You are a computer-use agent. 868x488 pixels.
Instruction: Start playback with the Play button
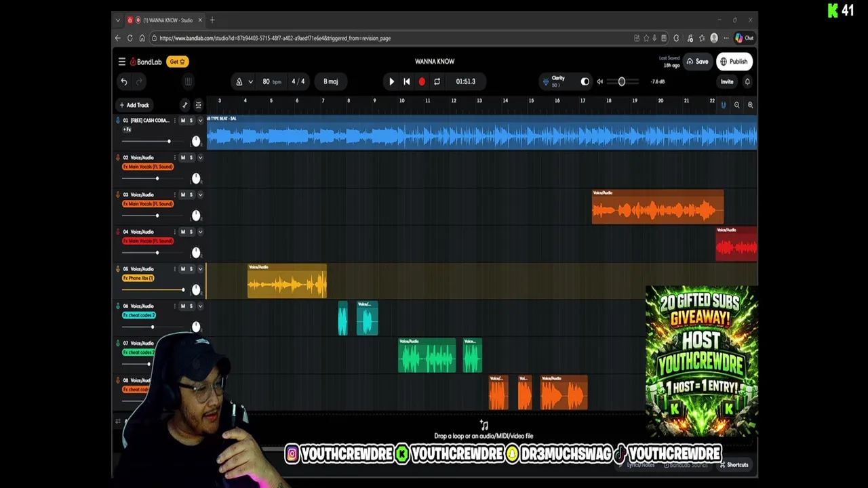coord(391,81)
